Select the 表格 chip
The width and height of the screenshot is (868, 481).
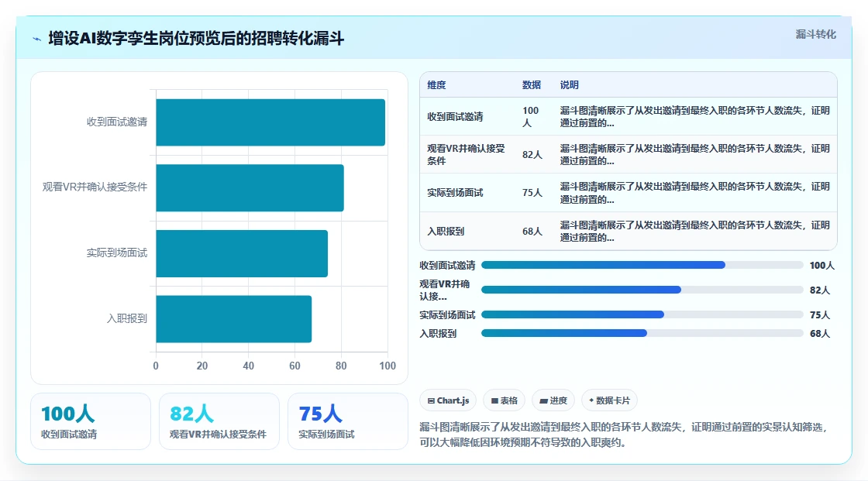[x=505, y=400]
